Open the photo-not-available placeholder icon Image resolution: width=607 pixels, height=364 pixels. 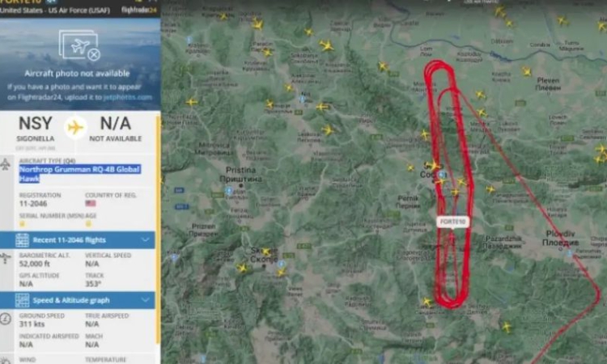click(x=79, y=45)
